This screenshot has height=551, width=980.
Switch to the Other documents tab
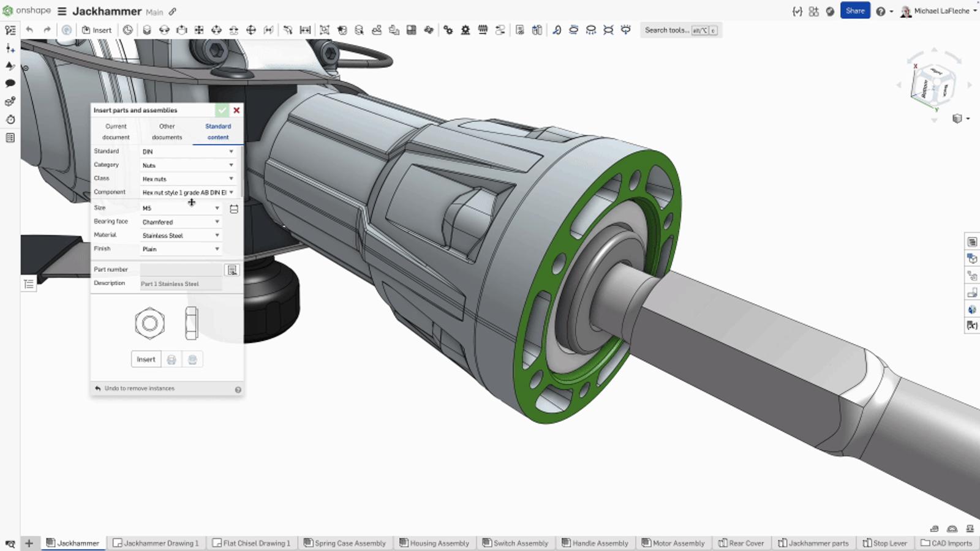pos(167,132)
